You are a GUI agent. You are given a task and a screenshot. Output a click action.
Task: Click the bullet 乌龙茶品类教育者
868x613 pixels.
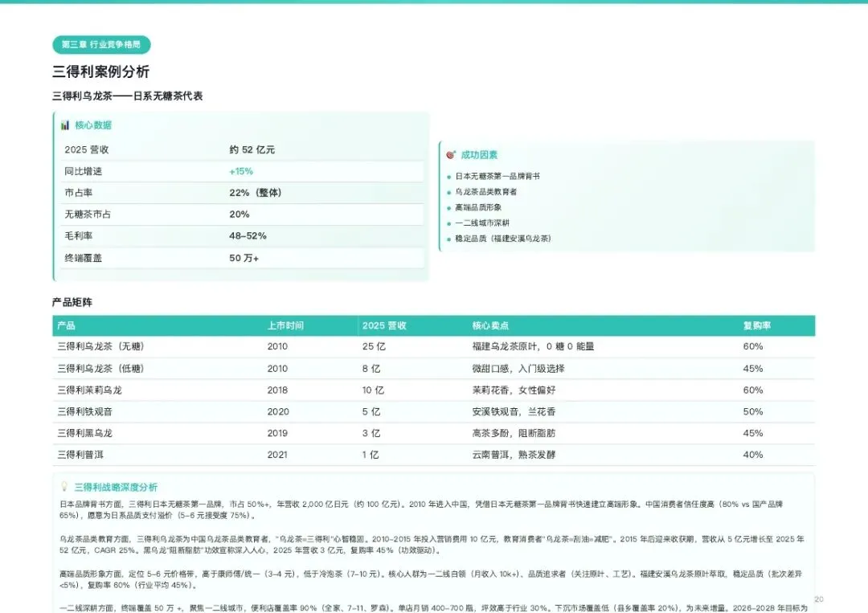point(486,192)
